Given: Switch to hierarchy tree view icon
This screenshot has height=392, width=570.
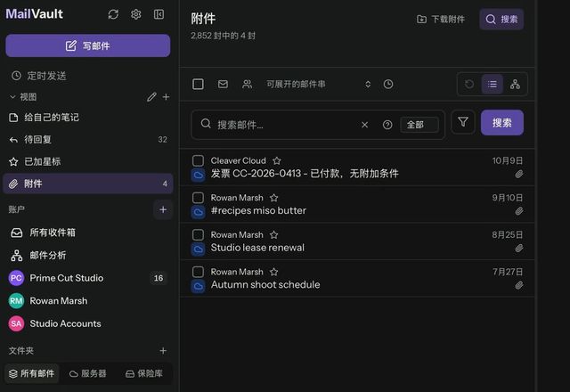Looking at the screenshot, I should tap(515, 85).
